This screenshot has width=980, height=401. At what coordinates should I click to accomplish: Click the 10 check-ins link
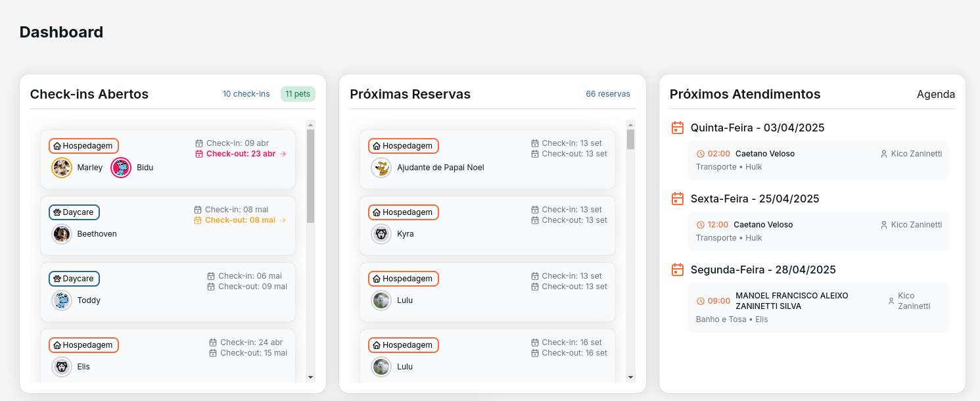point(246,94)
